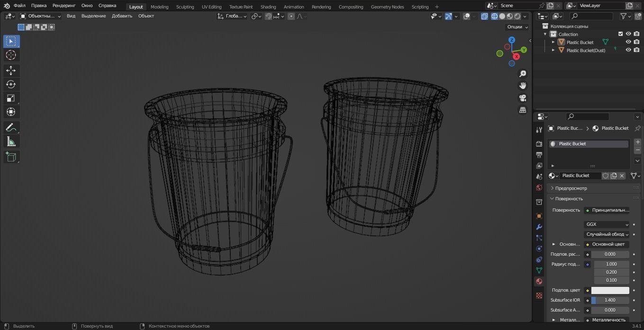Choose the Scale tool
Image resolution: width=644 pixels, height=330 pixels.
click(11, 98)
